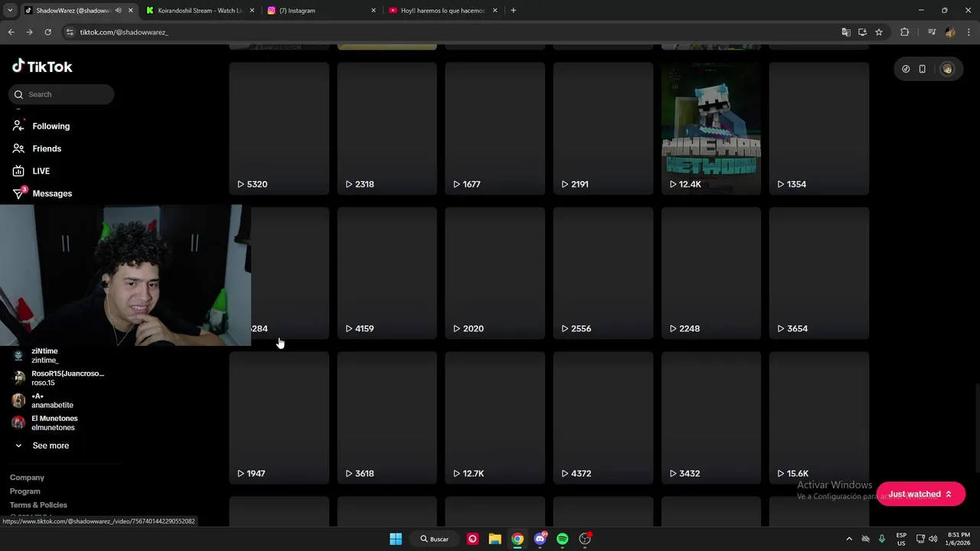This screenshot has width=980, height=551.
Task: Show hidden system tray icons
Action: pyautogui.click(x=848, y=539)
